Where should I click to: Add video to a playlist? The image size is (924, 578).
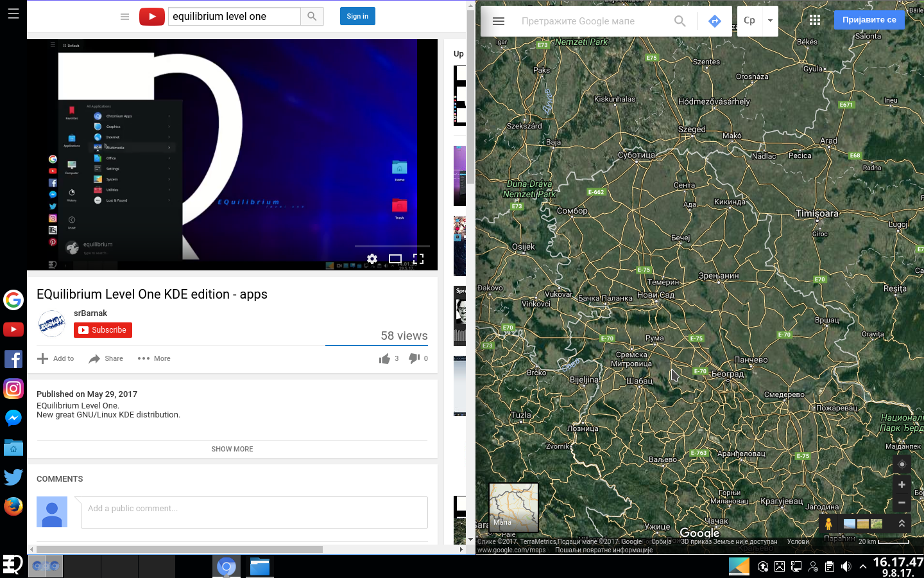[x=56, y=358]
